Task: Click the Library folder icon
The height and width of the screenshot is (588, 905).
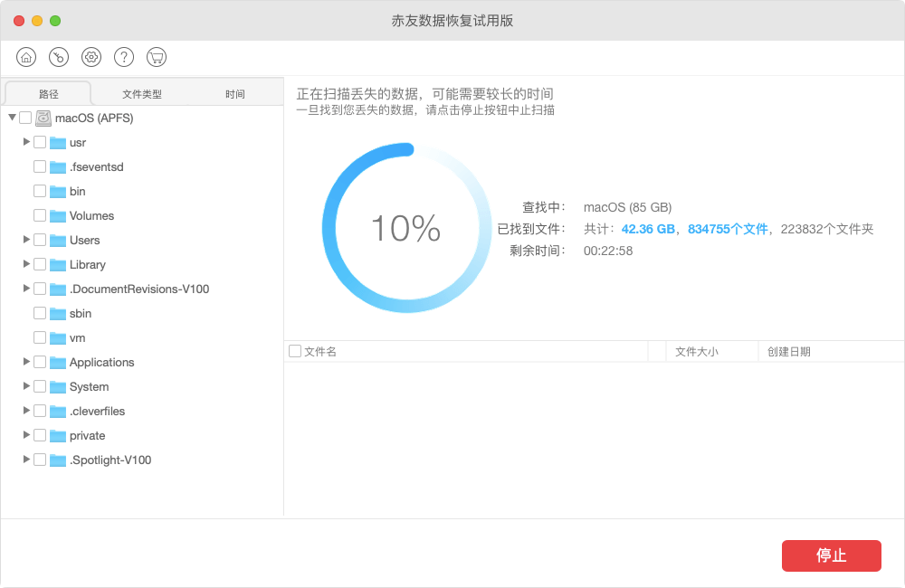Action: pyautogui.click(x=58, y=265)
